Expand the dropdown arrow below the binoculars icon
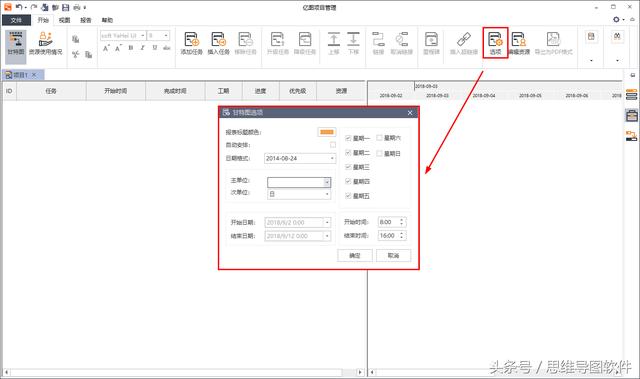The height and width of the screenshot is (379, 640). pos(617,60)
